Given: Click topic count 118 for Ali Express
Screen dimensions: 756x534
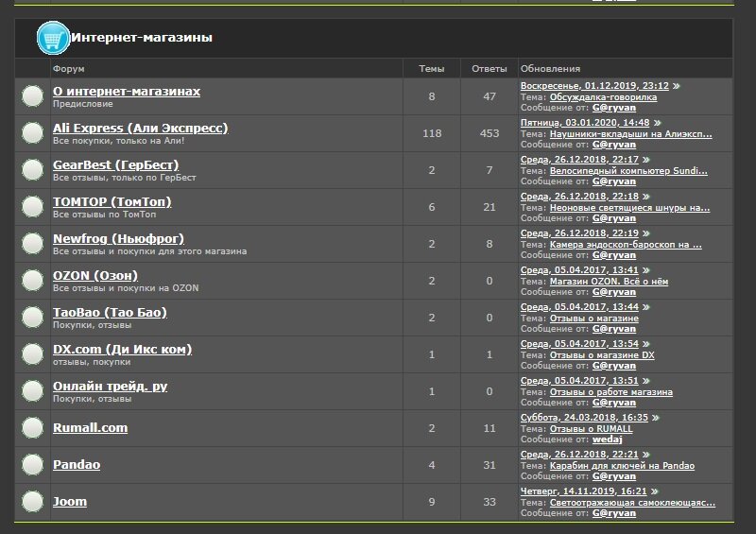Looking at the screenshot, I should click(x=432, y=133).
